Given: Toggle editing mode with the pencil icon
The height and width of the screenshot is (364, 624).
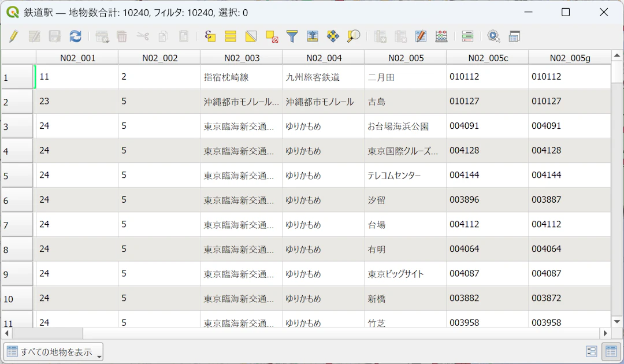Looking at the screenshot, I should tap(13, 36).
